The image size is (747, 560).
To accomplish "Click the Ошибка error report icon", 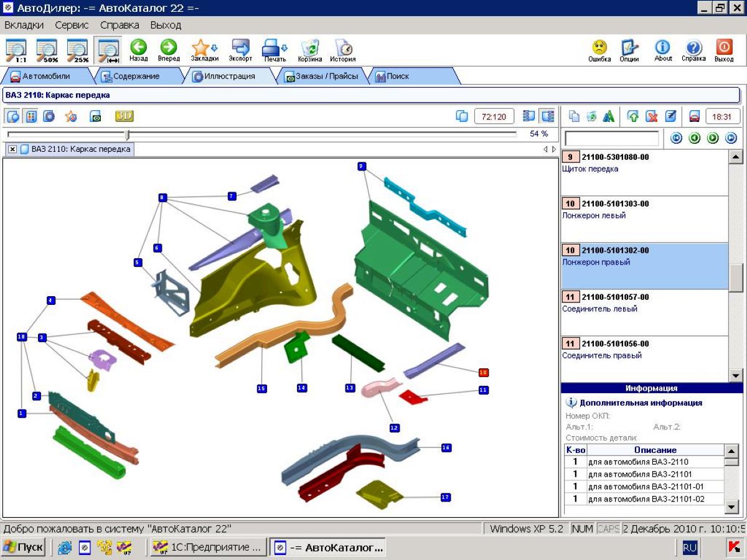I will (599, 50).
